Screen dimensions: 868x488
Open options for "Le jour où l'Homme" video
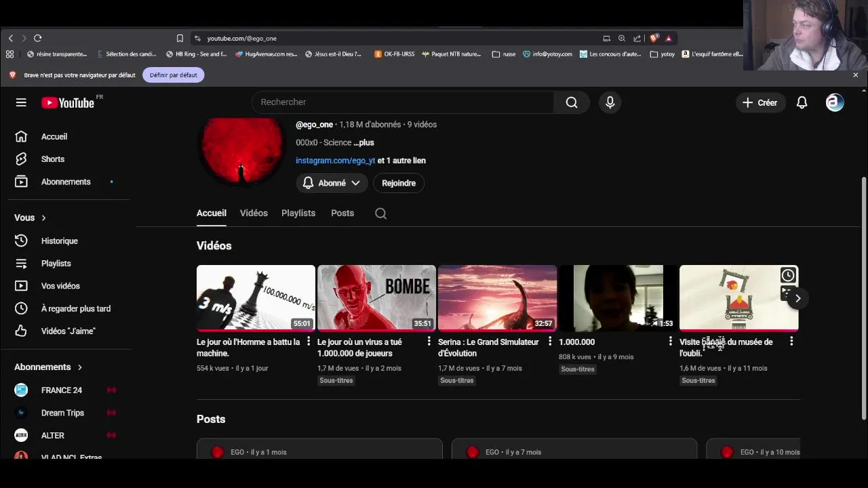click(x=309, y=342)
